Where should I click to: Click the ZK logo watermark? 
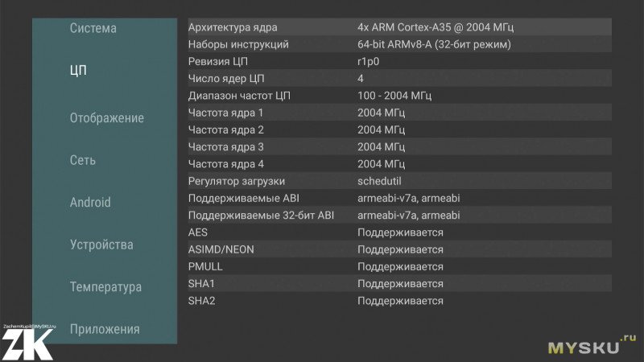[x=27, y=343]
